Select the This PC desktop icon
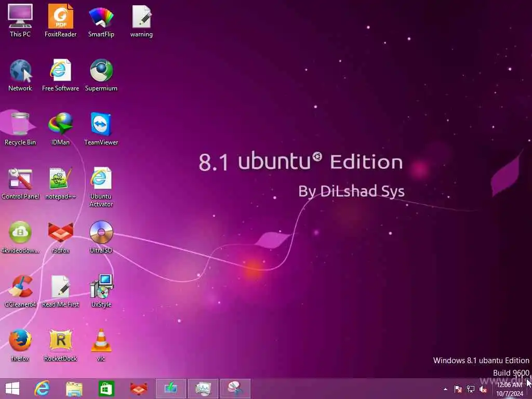532x399 pixels. coord(20,20)
